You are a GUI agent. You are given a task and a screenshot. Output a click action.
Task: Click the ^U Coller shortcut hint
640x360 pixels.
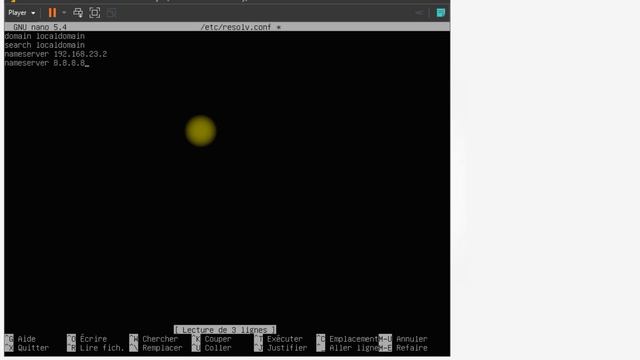click(x=212, y=348)
